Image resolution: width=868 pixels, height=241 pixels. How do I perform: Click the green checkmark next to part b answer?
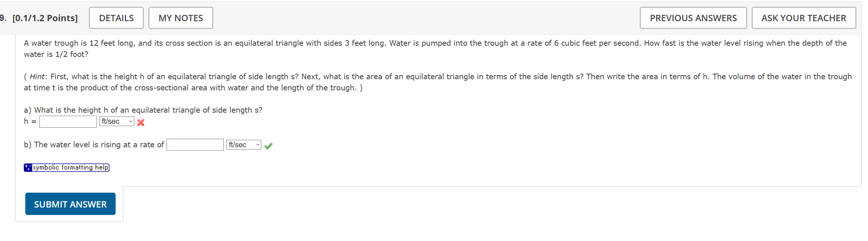tap(268, 146)
